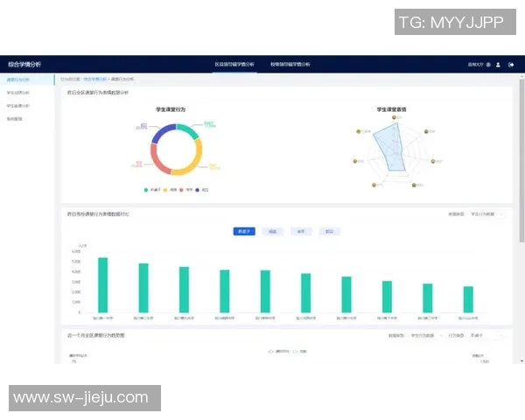
Task: Open the app hall grid icon
Action: pos(488,64)
